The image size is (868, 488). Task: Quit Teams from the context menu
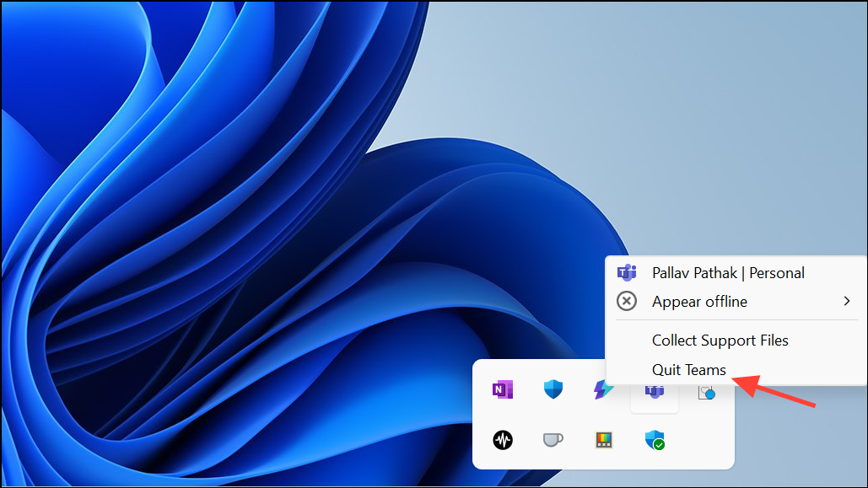click(688, 369)
